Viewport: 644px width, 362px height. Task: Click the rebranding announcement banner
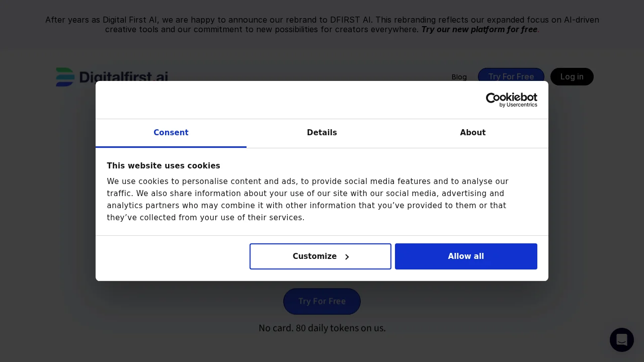tap(322, 25)
